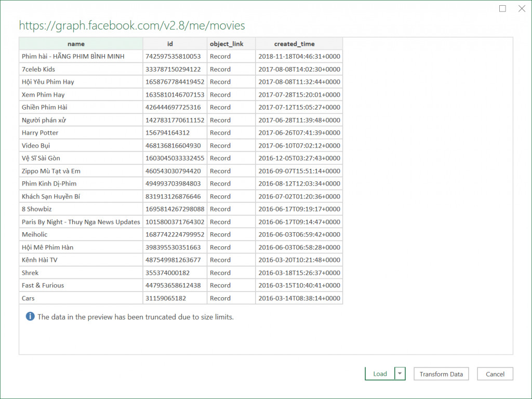532x399 pixels.
Task: Open Record link for Harry Potter row
Action: coord(220,133)
